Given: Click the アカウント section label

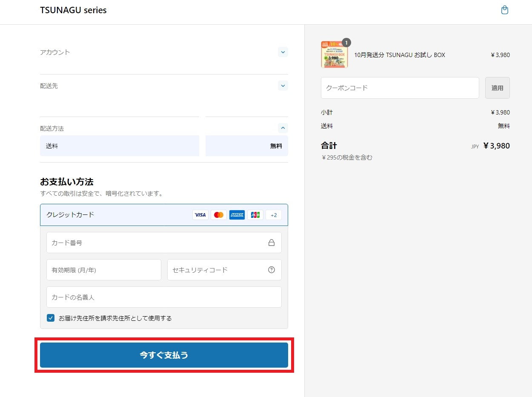Looking at the screenshot, I should click(x=55, y=52).
